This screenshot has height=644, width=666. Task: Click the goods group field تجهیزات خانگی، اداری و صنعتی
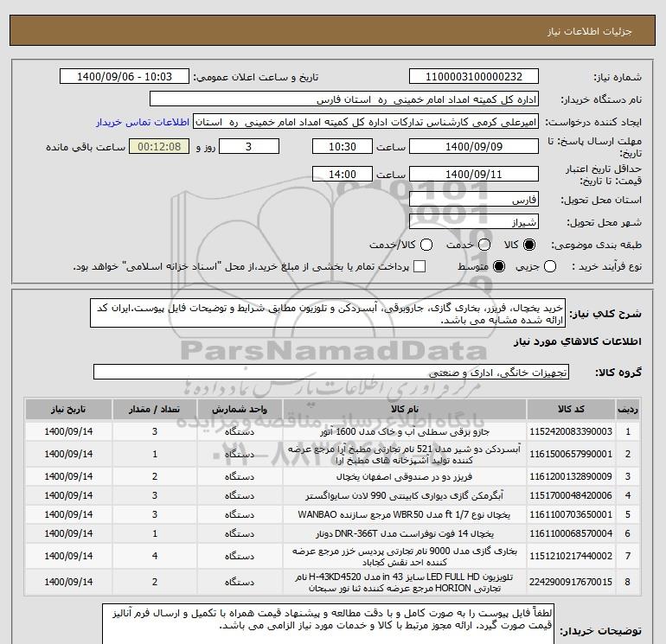pyautogui.click(x=331, y=372)
